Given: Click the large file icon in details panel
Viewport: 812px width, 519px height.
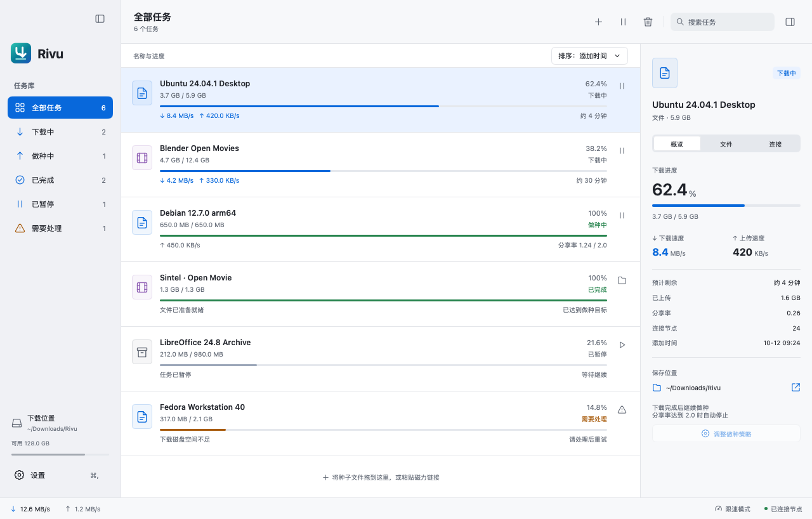Looking at the screenshot, I should 665,73.
